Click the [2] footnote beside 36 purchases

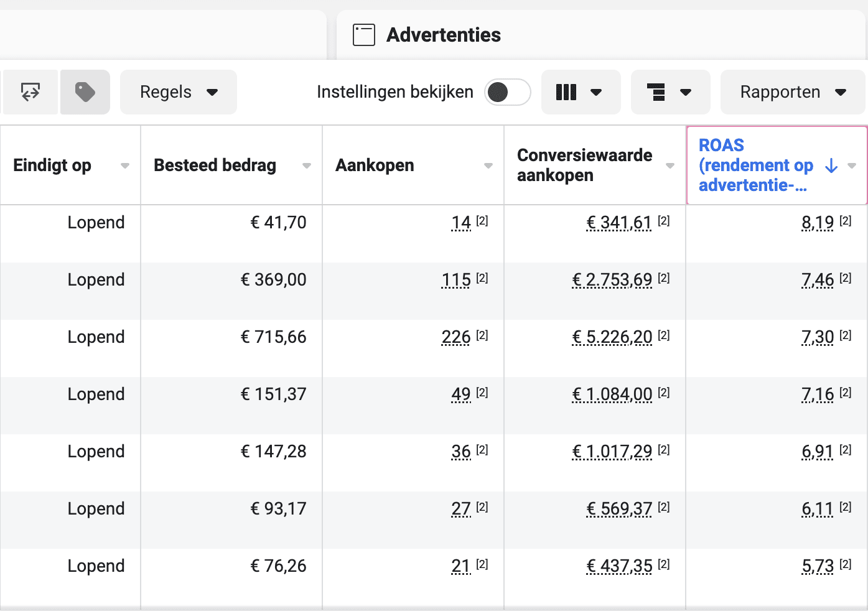point(482,450)
